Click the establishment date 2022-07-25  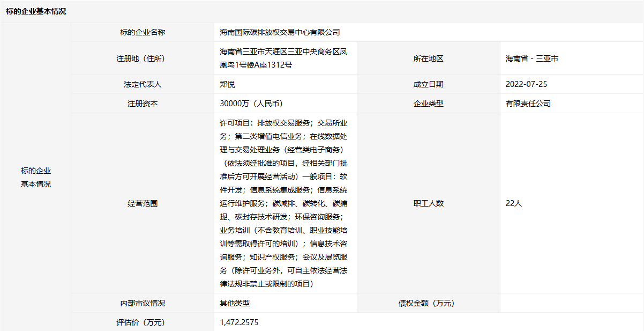(526, 84)
